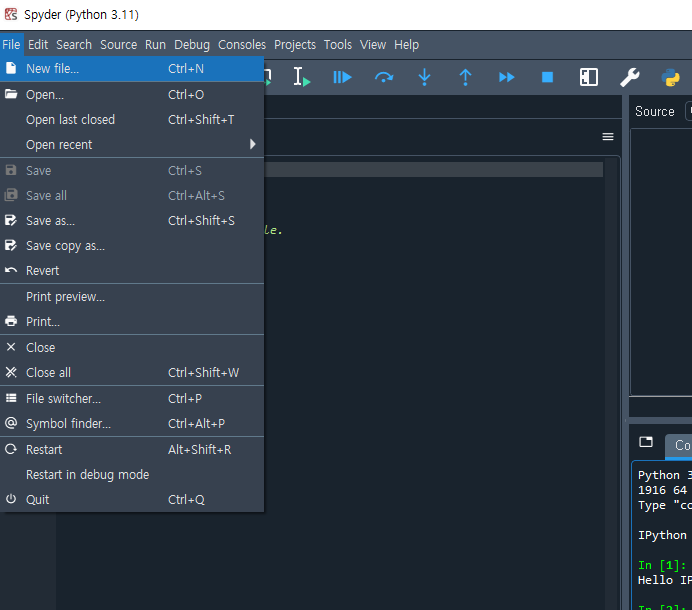Open the Symbol finder...
The width and height of the screenshot is (692, 610).
click(x=132, y=424)
